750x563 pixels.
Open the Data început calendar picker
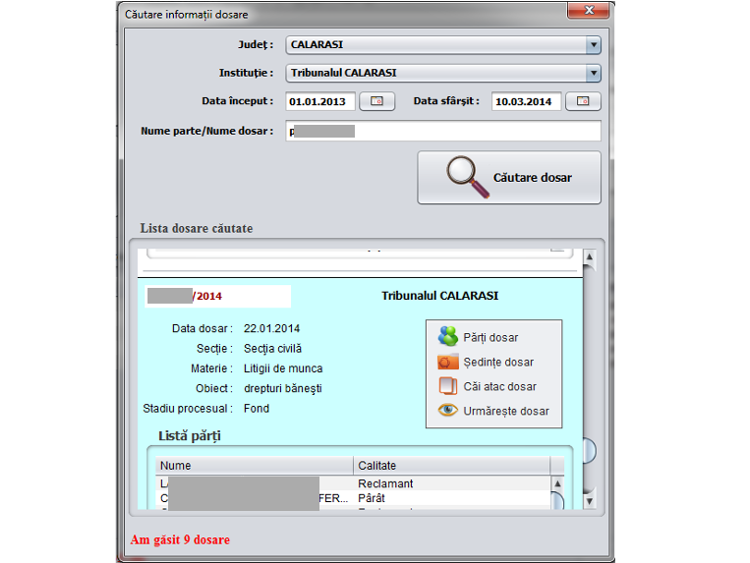coord(377,101)
